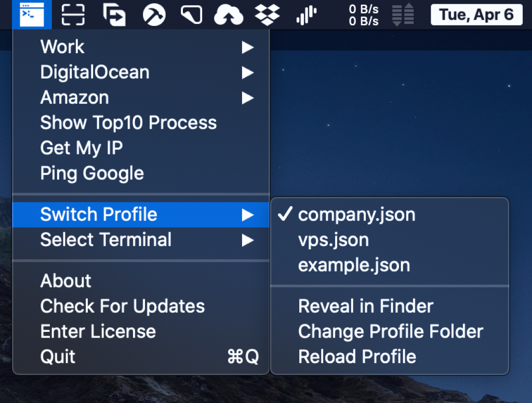Click the cloud upload icon
Screen dimensions: 532x403
pos(229,15)
